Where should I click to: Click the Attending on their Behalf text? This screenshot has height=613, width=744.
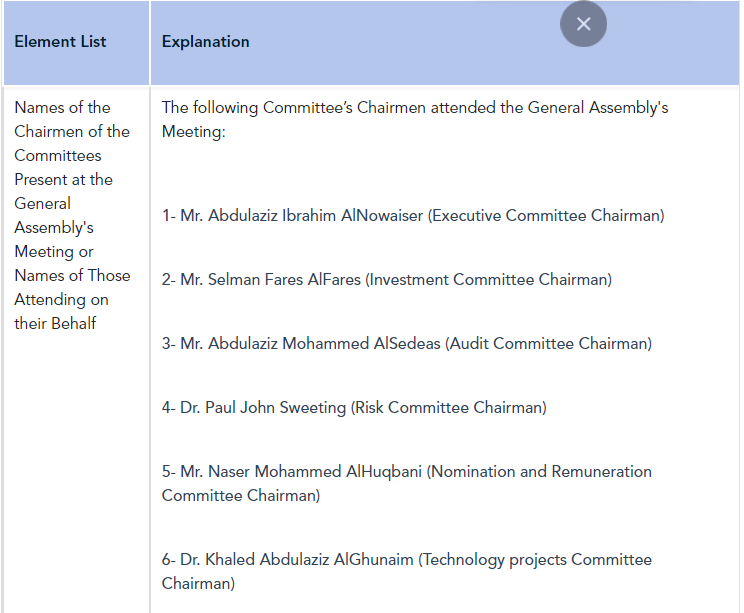61,312
